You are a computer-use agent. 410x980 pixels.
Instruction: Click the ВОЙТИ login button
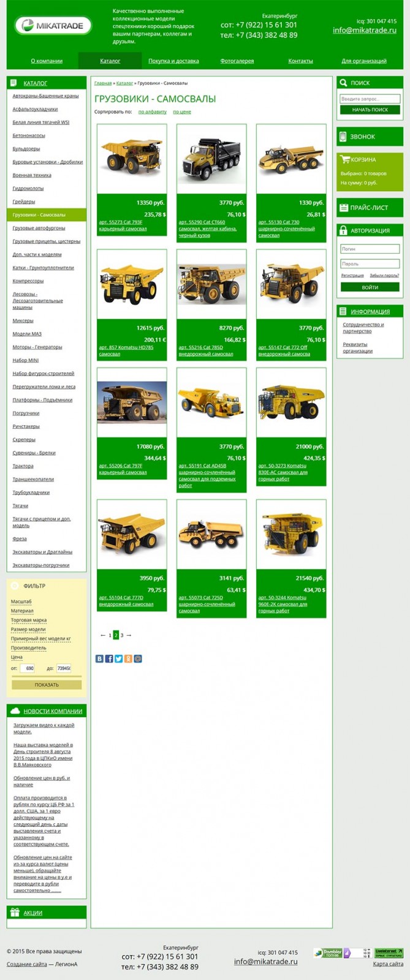coord(370,287)
